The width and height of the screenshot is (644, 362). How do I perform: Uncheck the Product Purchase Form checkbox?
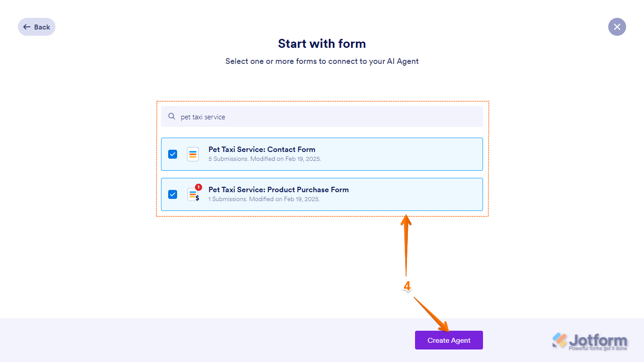click(173, 194)
